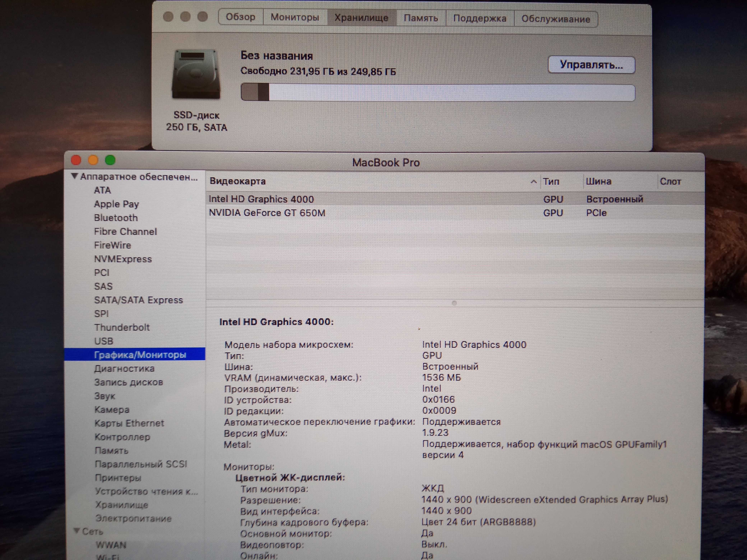Screen dimensions: 747x560
Task: Select SPI in the sidebar
Action: (x=101, y=314)
